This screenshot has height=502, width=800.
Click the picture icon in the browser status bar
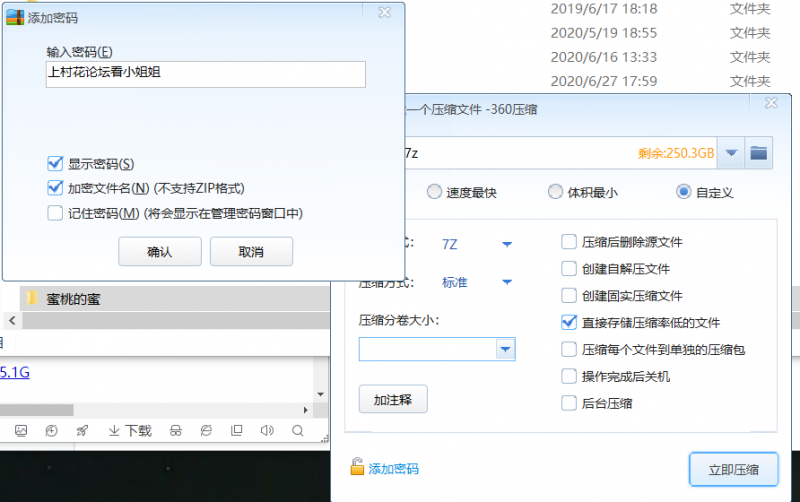click(21, 431)
